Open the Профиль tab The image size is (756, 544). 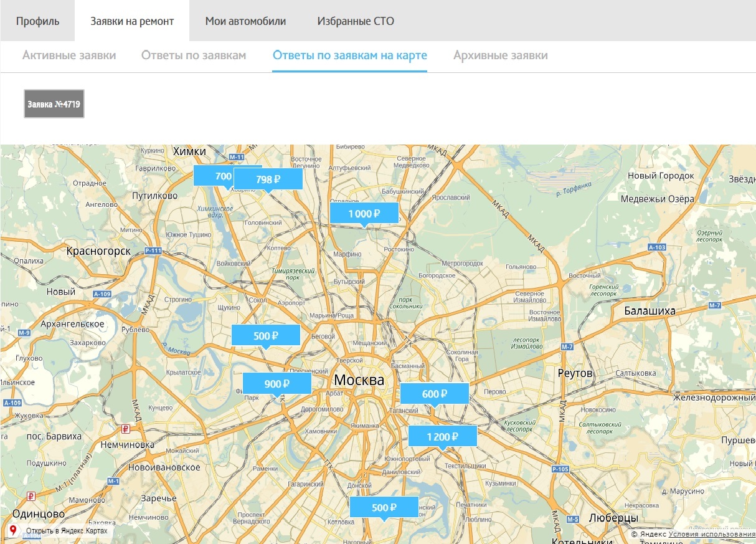[37, 21]
